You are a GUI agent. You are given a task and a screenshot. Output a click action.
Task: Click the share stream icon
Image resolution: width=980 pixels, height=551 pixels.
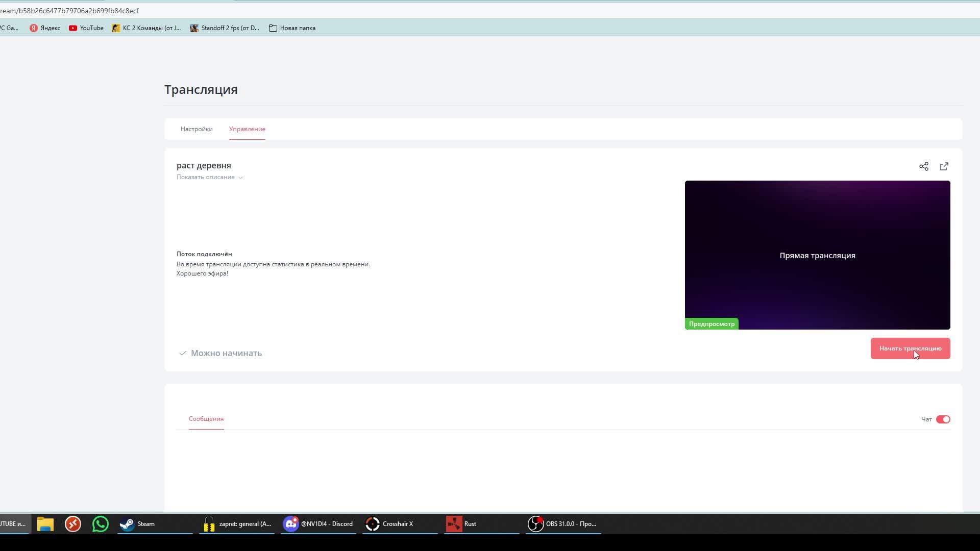tap(923, 166)
